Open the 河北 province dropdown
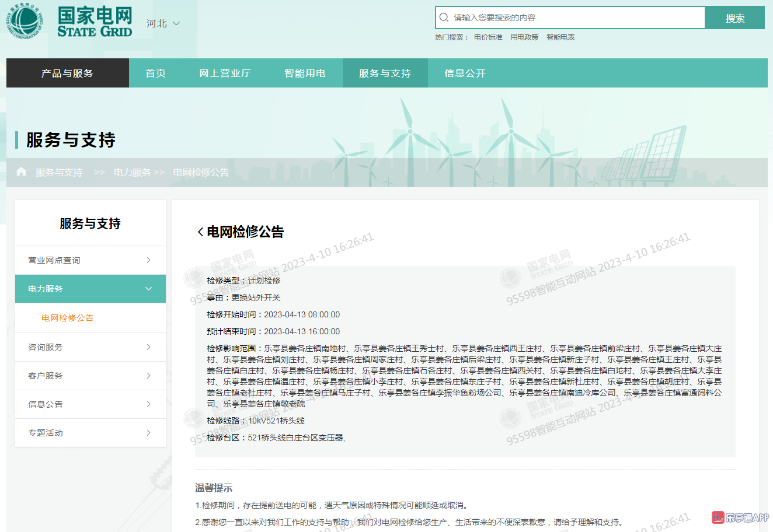Viewport: 773px width, 532px height. coord(163,23)
